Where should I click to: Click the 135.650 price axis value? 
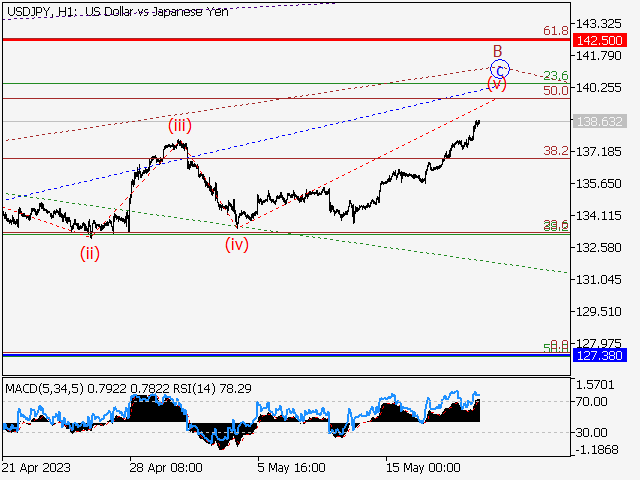click(x=598, y=183)
